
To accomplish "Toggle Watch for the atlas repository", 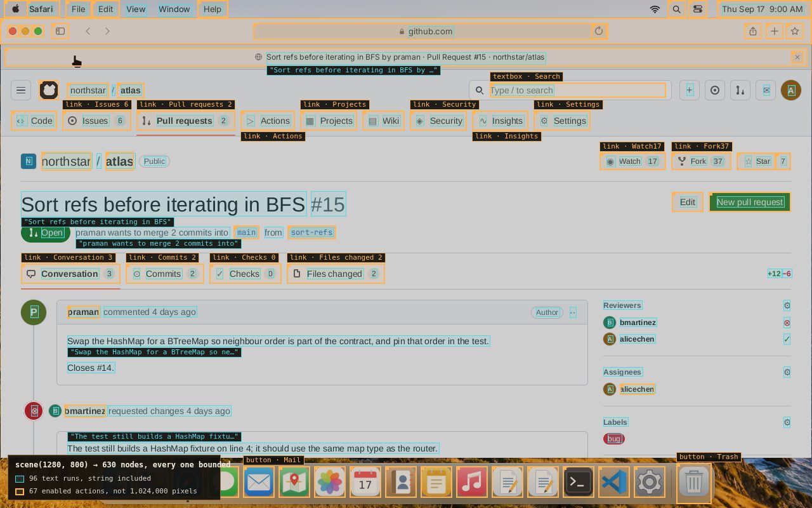I will pyautogui.click(x=632, y=161).
